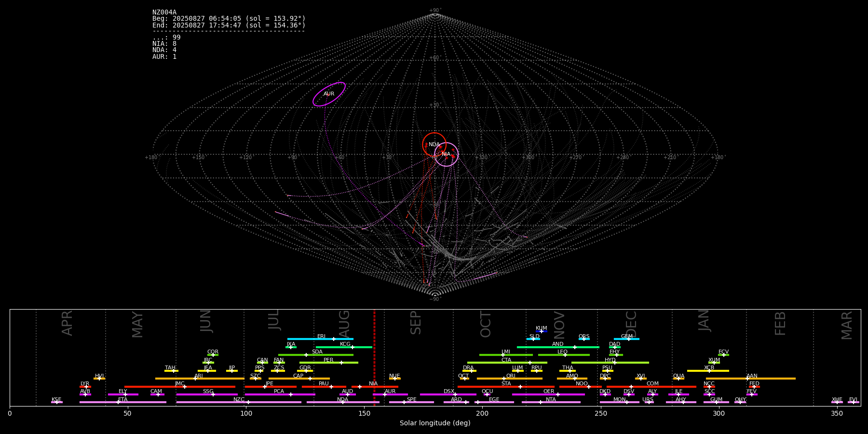Screen dimensions: 868x434
Task: Click the PAU shower label
Action: tap(324, 384)
